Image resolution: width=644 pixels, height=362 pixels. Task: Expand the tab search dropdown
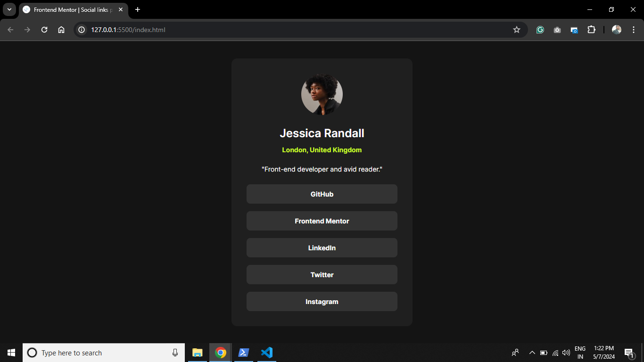(9, 9)
